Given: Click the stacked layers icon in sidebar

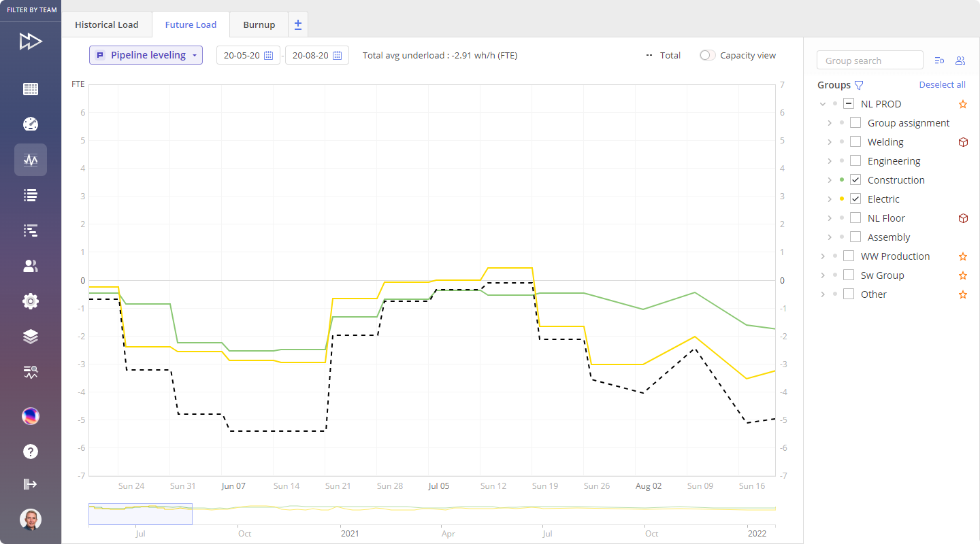Looking at the screenshot, I should (x=31, y=337).
